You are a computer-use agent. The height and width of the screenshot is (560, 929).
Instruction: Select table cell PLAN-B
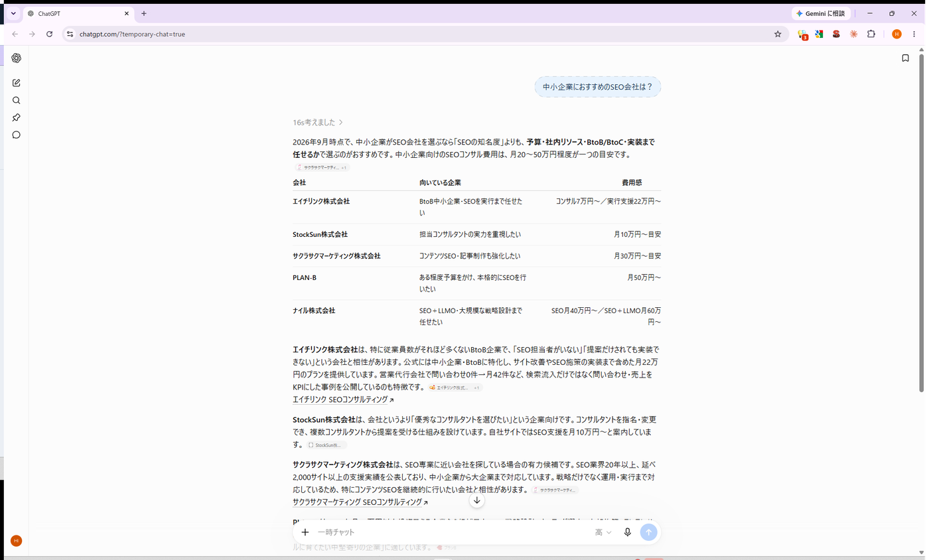click(305, 277)
